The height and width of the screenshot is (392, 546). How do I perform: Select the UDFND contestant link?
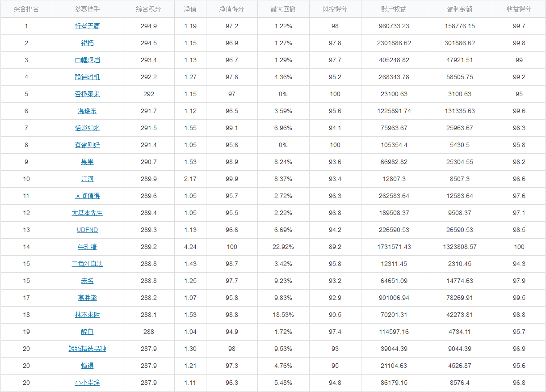pyautogui.click(x=87, y=230)
